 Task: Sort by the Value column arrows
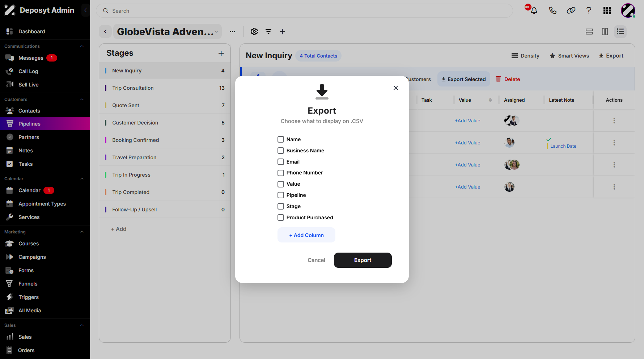pos(490,100)
